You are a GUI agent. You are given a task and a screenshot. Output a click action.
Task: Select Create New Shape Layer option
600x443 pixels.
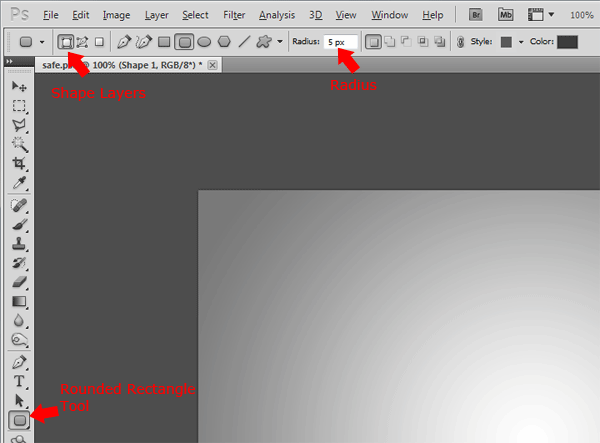[373, 42]
